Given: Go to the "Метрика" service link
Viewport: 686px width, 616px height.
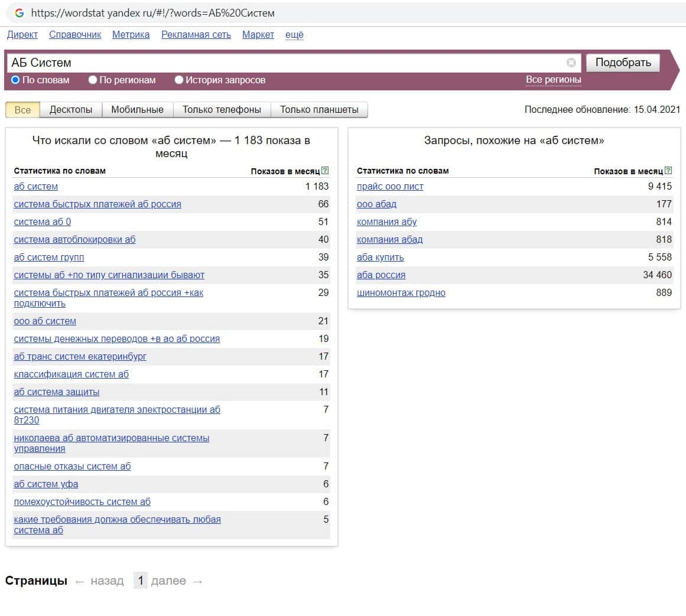Looking at the screenshot, I should pyautogui.click(x=131, y=35).
